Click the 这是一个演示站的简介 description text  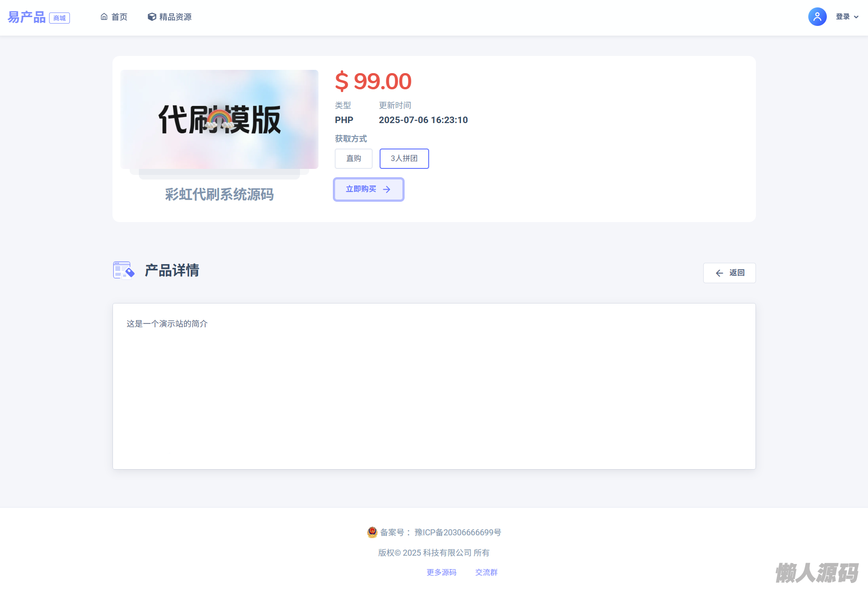pos(167,324)
